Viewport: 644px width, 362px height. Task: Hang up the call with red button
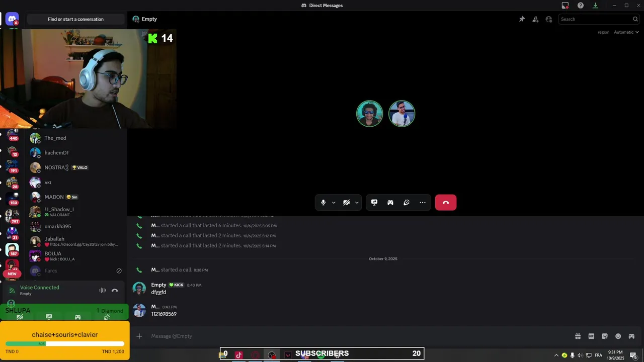pyautogui.click(x=446, y=203)
